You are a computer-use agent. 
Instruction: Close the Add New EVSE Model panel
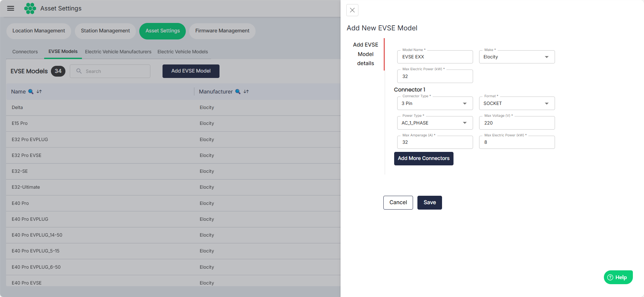[x=352, y=10]
